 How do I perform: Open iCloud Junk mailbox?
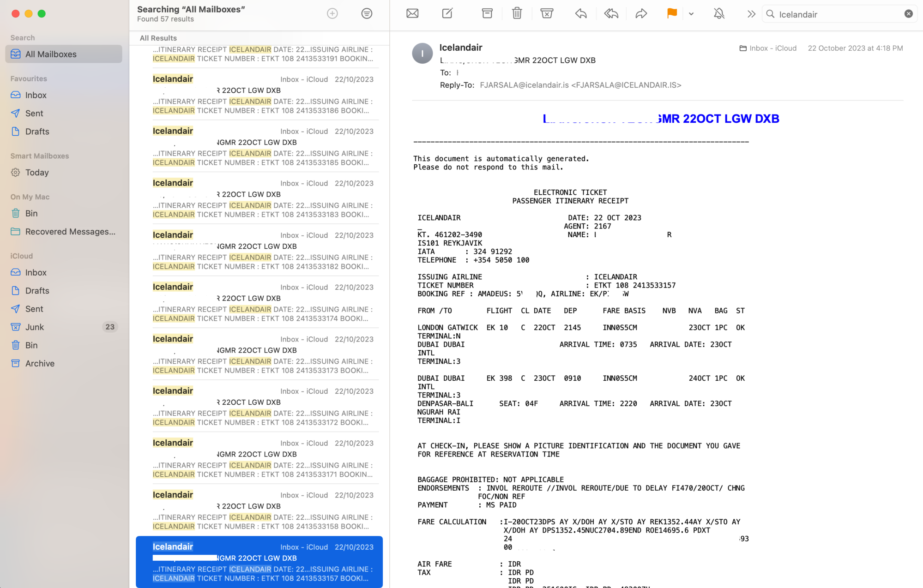click(x=35, y=327)
